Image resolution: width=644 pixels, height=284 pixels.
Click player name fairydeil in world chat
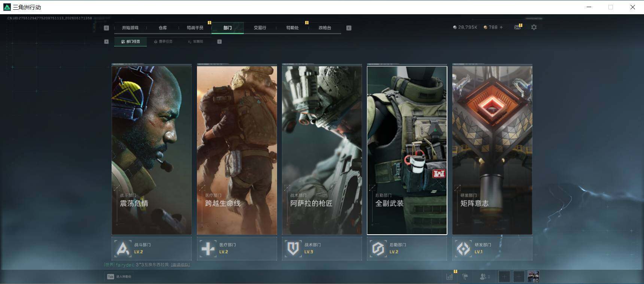[x=125, y=265]
